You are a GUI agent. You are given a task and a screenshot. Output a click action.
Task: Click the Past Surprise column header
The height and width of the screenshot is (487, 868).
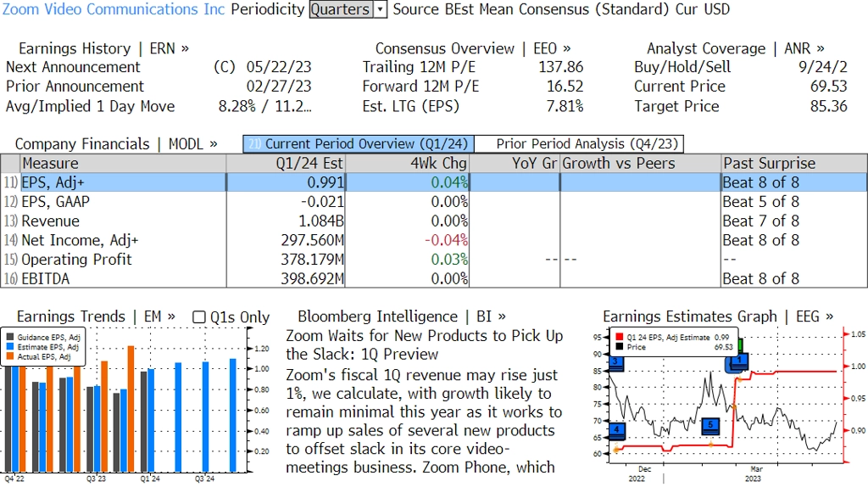[794, 164]
